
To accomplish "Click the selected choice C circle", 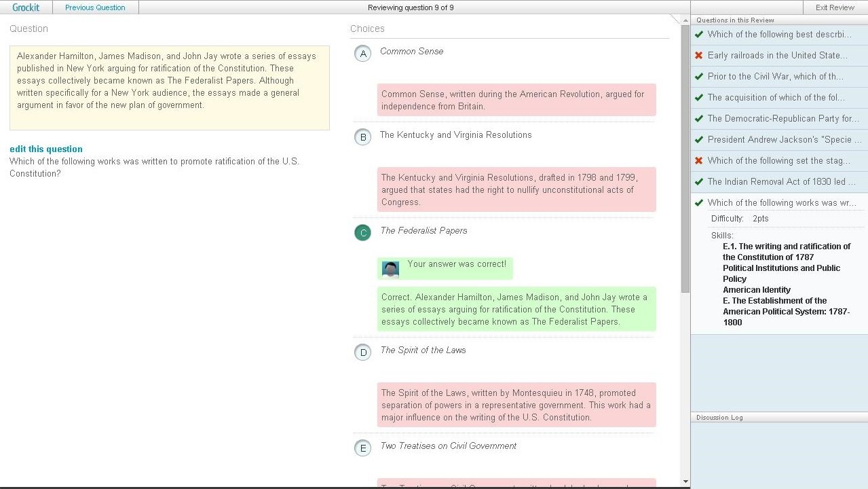I will point(363,233).
